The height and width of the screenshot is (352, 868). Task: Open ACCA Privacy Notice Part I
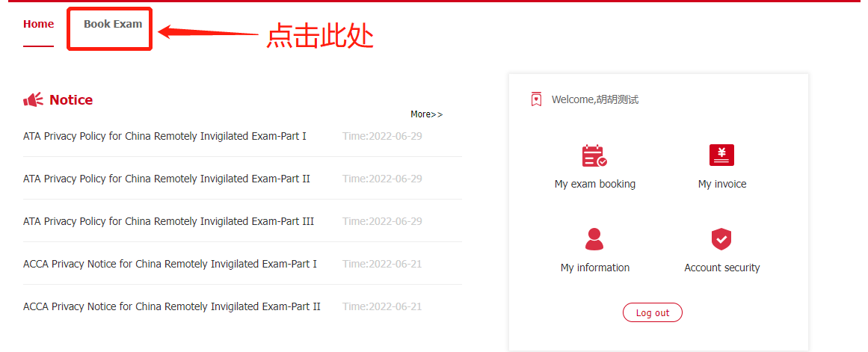[x=170, y=264]
